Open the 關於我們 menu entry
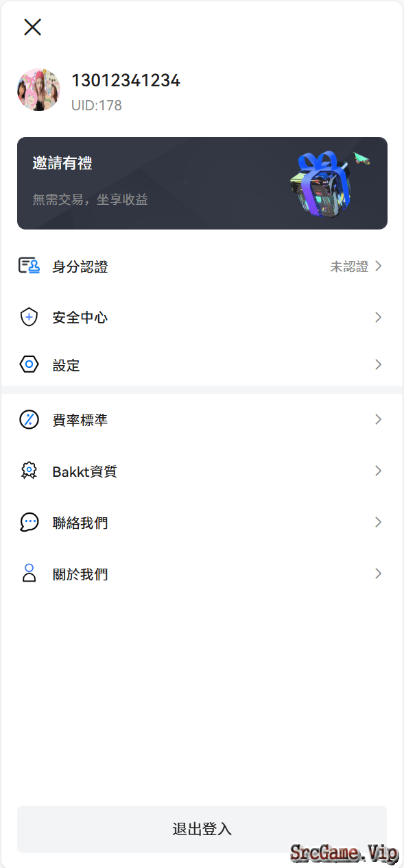 [202, 573]
